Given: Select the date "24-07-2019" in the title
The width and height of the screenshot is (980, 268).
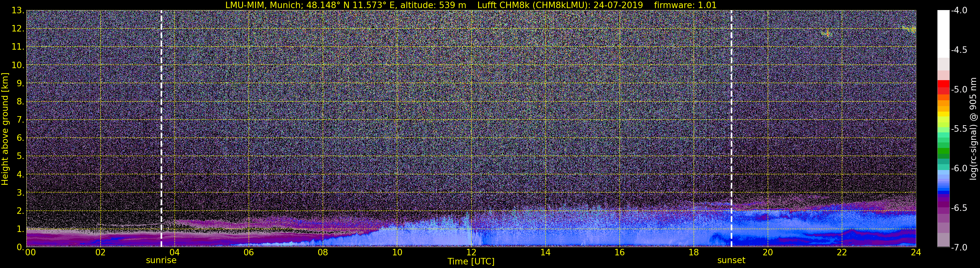Looking at the screenshot, I should tap(618, 5).
